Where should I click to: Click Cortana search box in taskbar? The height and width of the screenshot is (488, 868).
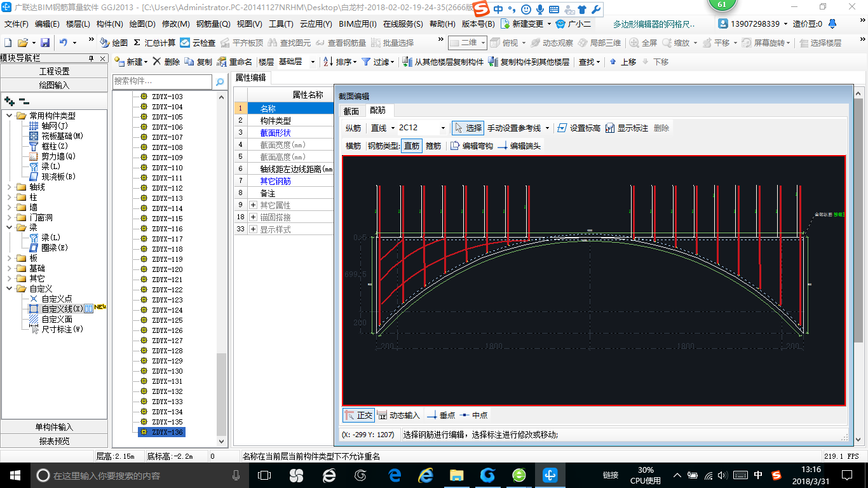[140, 475]
